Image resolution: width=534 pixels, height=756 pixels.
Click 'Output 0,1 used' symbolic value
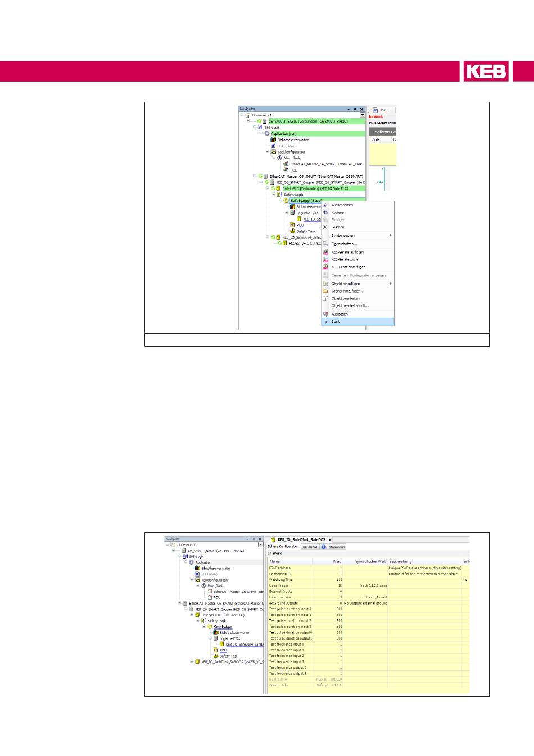click(x=374, y=597)
